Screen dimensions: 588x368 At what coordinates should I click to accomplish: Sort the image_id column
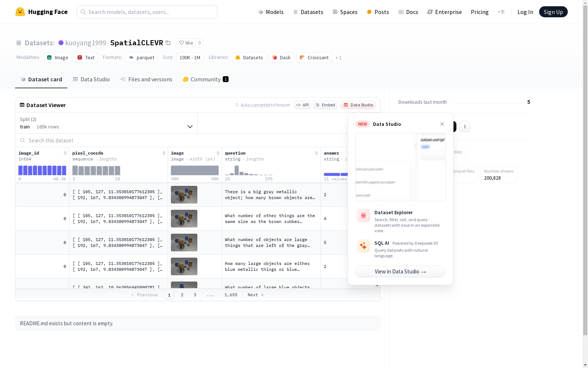(x=65, y=153)
